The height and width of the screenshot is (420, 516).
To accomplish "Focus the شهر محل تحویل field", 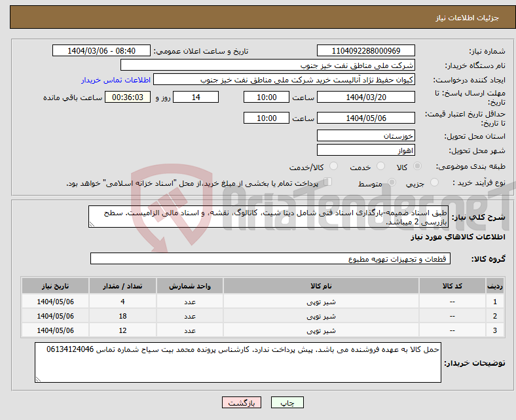I will tap(366, 150).
